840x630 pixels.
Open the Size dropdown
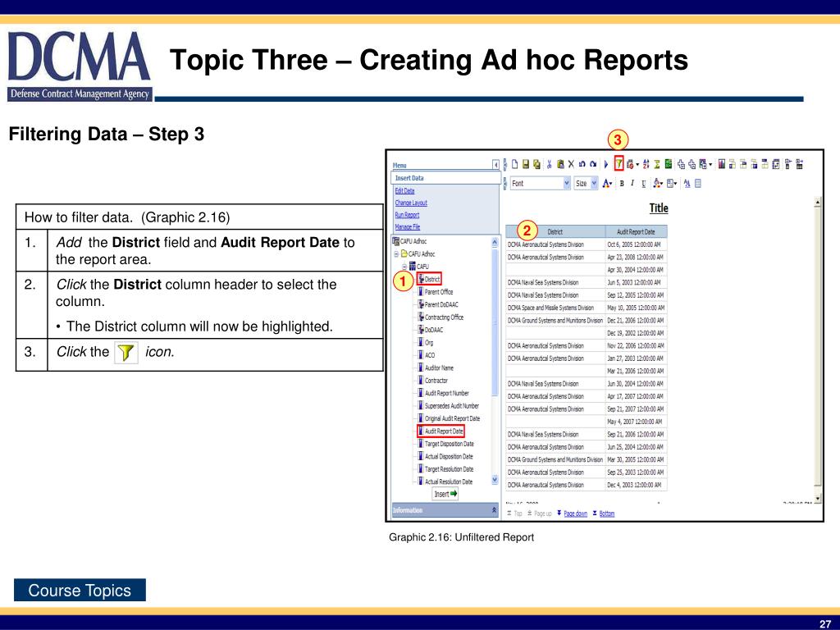(x=594, y=183)
